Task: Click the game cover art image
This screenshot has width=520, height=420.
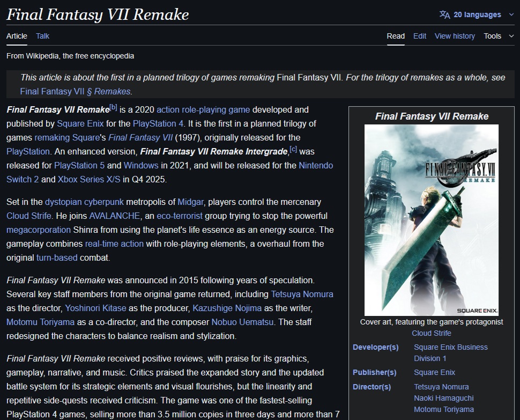Action: click(431, 220)
